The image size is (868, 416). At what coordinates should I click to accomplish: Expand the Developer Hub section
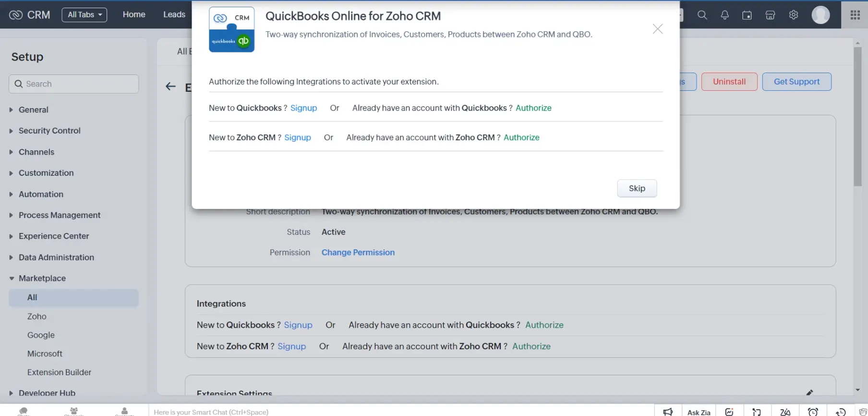(x=47, y=393)
